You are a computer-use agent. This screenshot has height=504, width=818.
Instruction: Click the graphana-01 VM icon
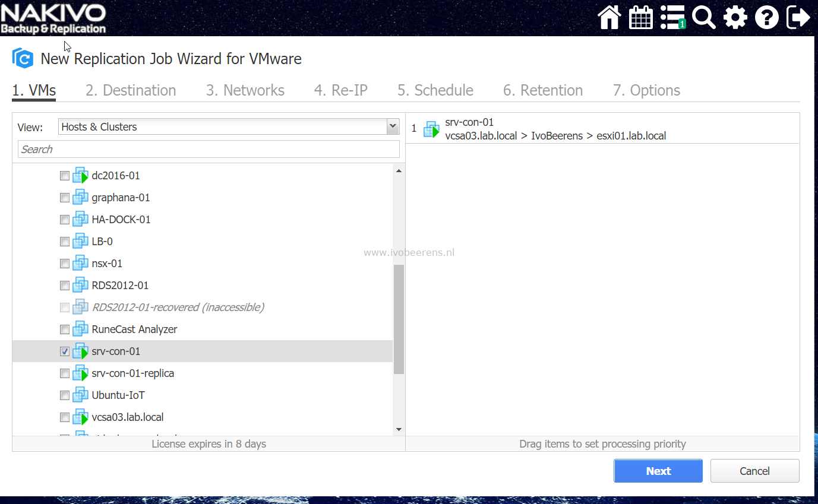80,198
